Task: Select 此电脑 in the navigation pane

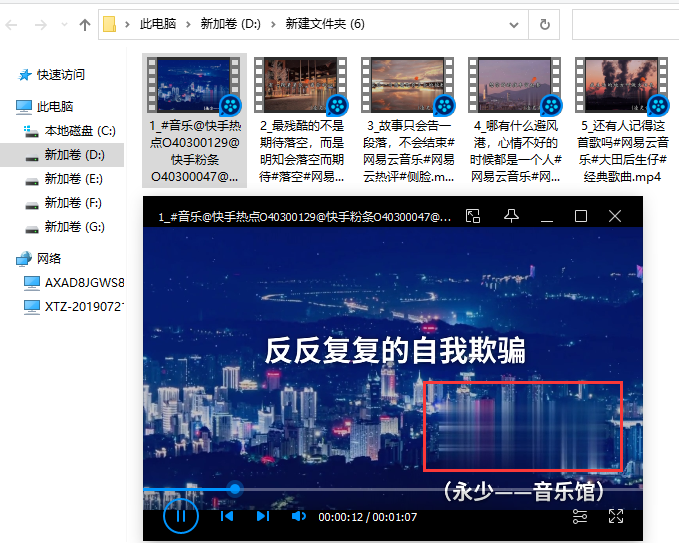Action: click(x=55, y=107)
